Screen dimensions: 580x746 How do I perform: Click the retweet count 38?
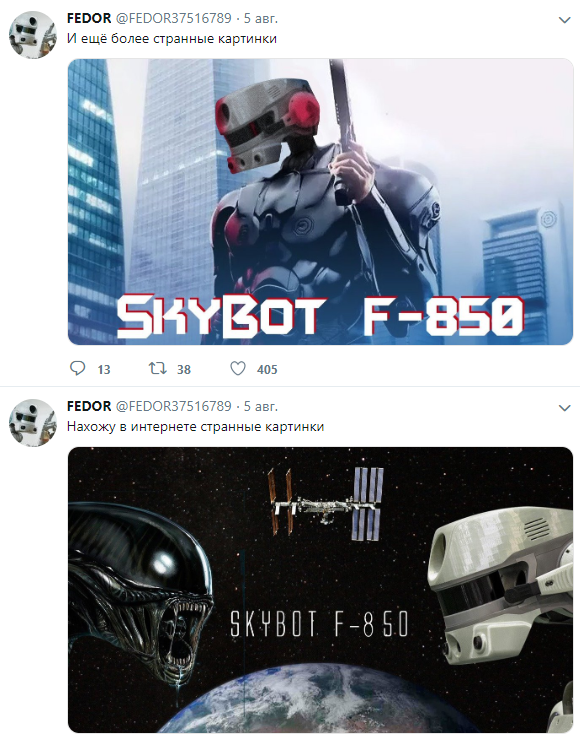point(184,370)
